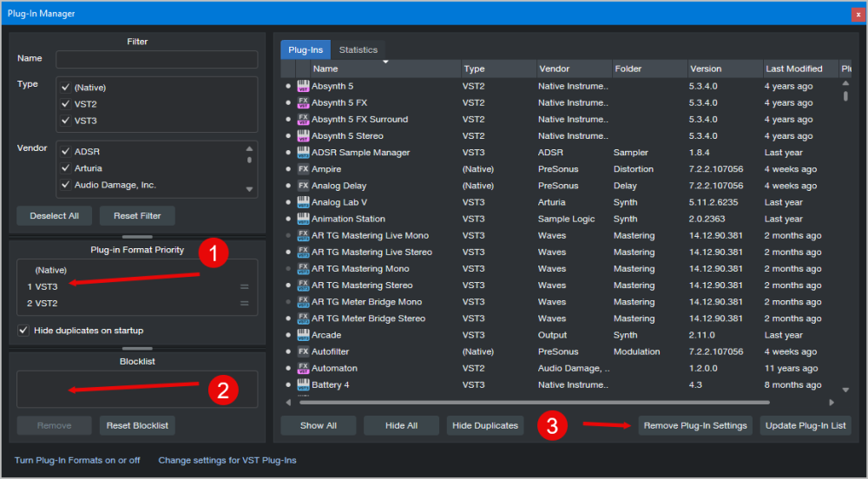Click the horizontal scroll right arrow

[x=832, y=403]
